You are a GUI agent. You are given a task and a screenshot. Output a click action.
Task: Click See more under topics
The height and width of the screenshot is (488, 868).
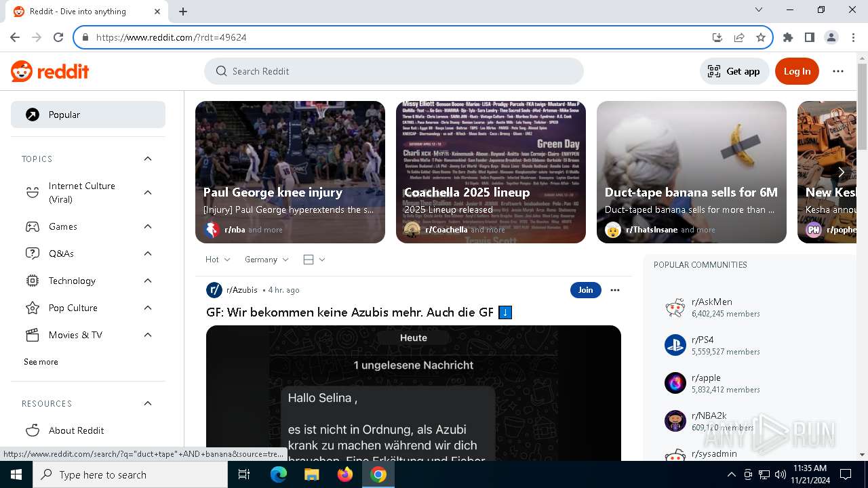point(41,362)
